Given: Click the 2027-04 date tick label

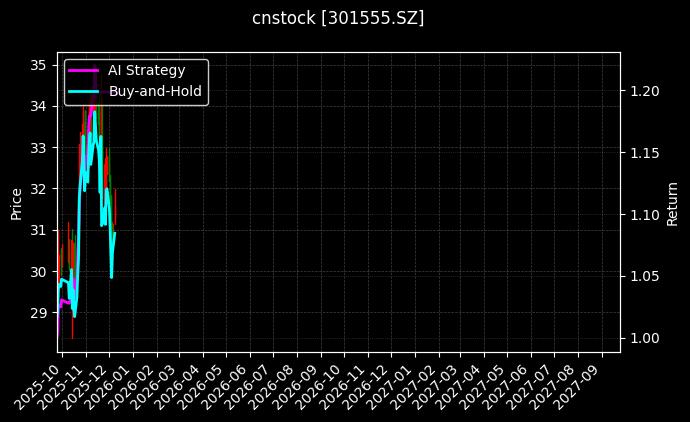Looking at the screenshot, I should click(460, 388).
